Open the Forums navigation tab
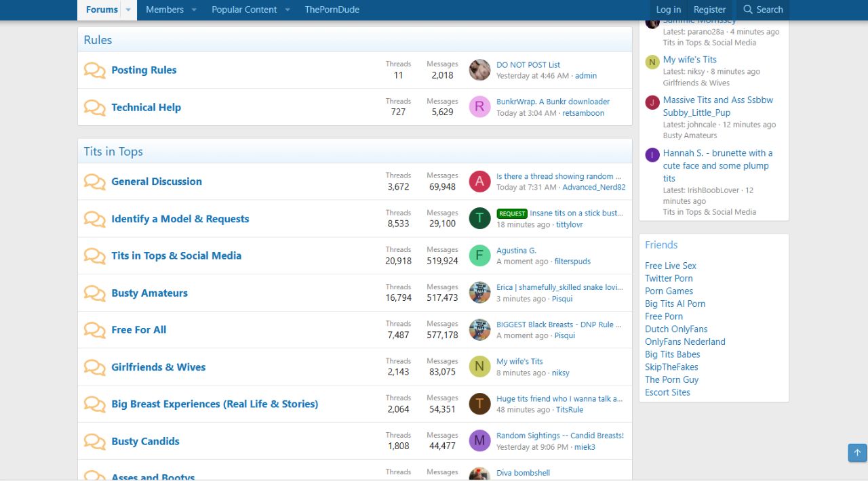 tap(102, 9)
